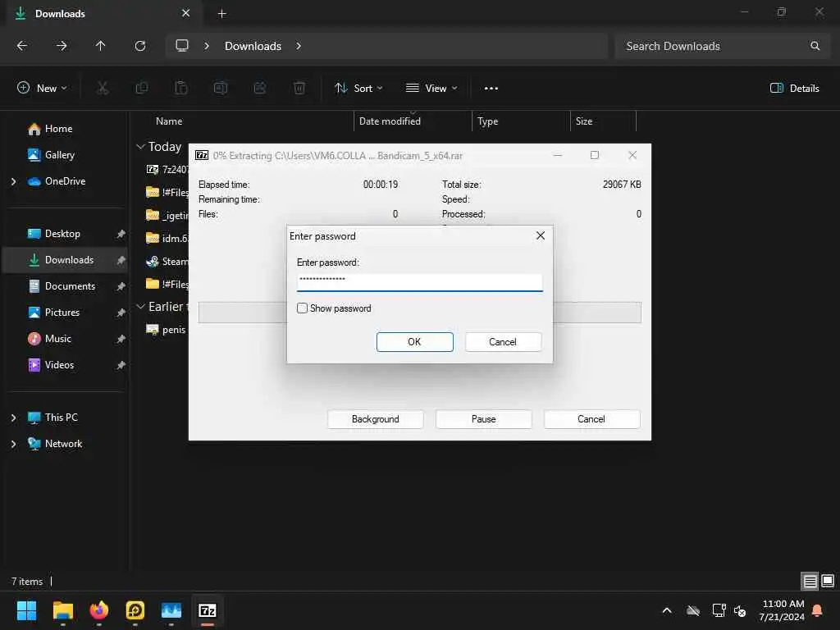Viewport: 840px width, 630px height.
Task: Open the Sort dropdown menu
Action: pos(358,89)
